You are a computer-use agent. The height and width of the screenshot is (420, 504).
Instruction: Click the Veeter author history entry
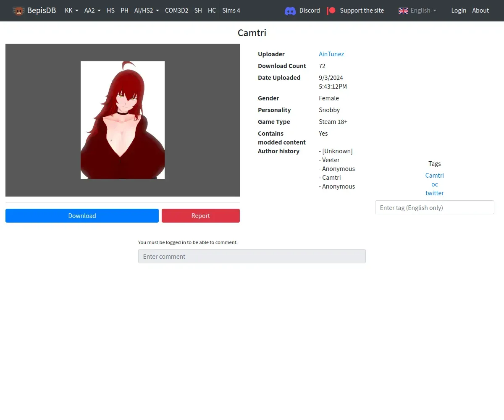pos(329,160)
